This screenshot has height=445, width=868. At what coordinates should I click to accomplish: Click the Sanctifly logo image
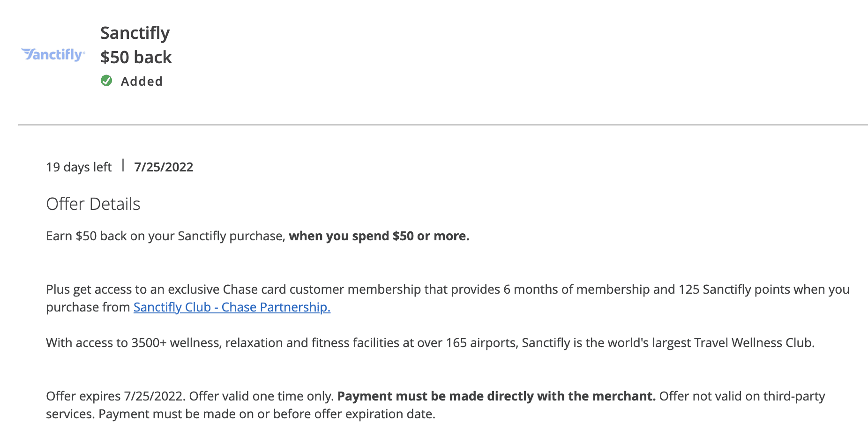[x=53, y=55]
